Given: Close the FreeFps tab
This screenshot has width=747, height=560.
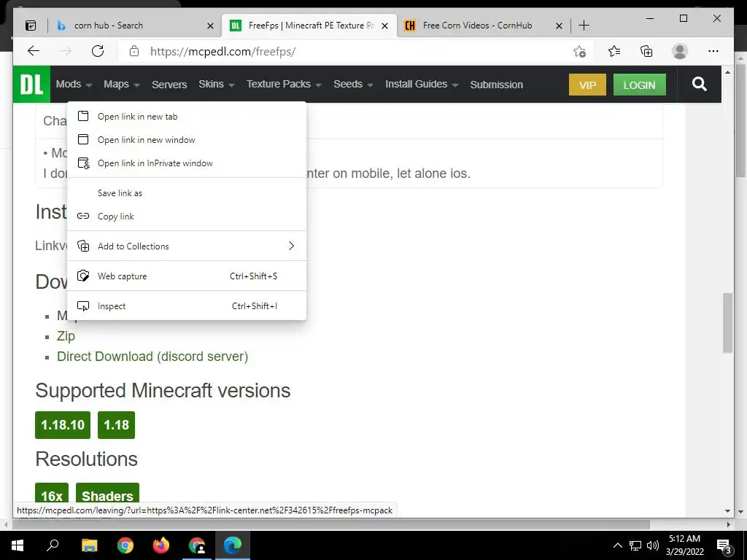Looking at the screenshot, I should click(385, 26).
